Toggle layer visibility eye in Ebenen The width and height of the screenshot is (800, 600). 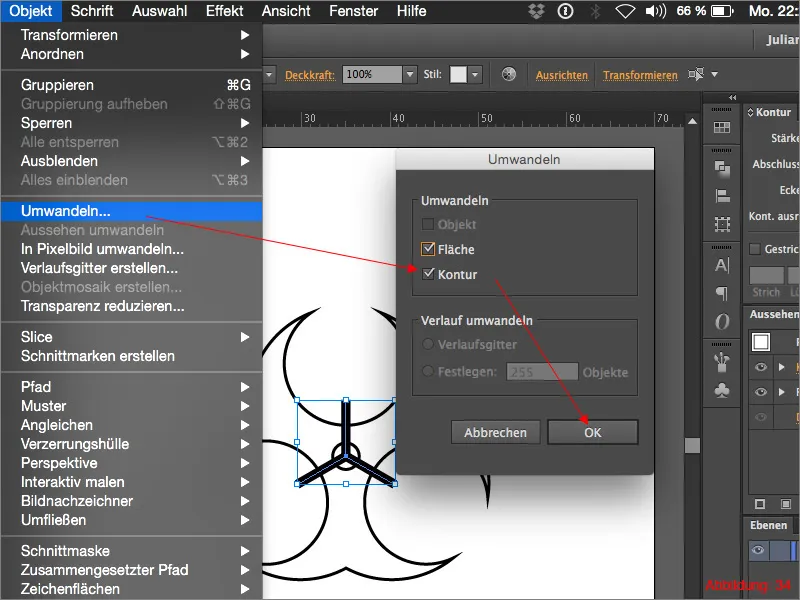(x=758, y=550)
